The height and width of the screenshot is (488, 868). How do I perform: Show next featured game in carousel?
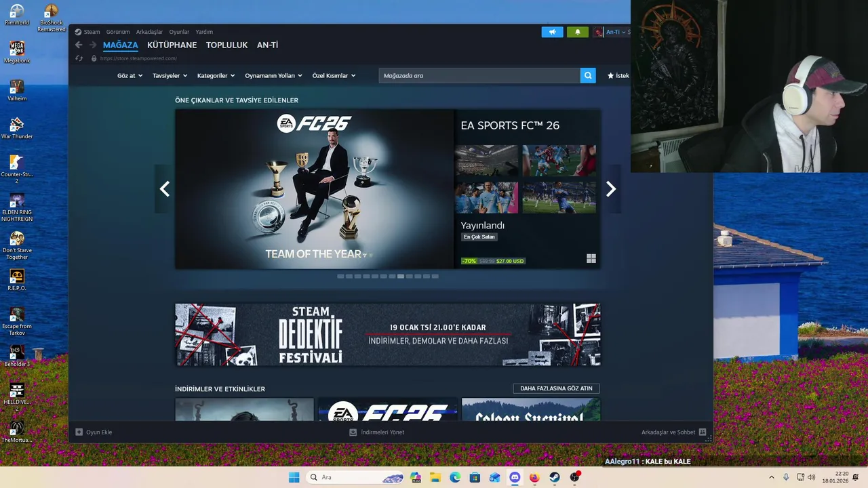click(611, 189)
